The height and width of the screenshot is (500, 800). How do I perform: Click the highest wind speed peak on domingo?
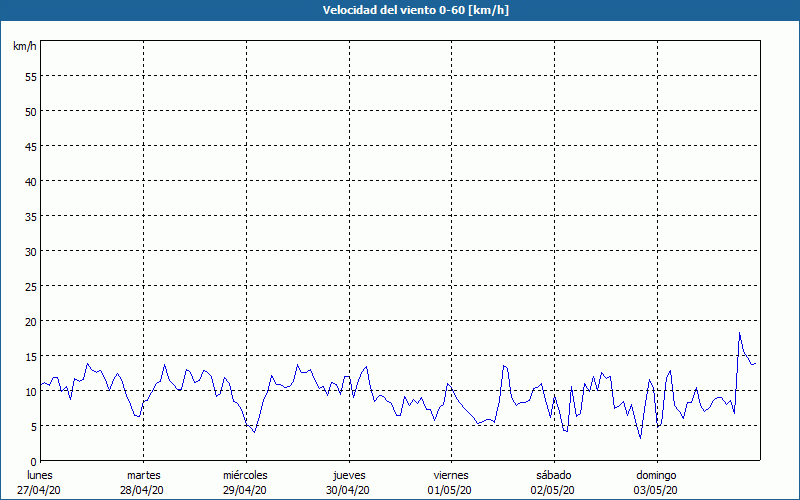[x=739, y=333]
